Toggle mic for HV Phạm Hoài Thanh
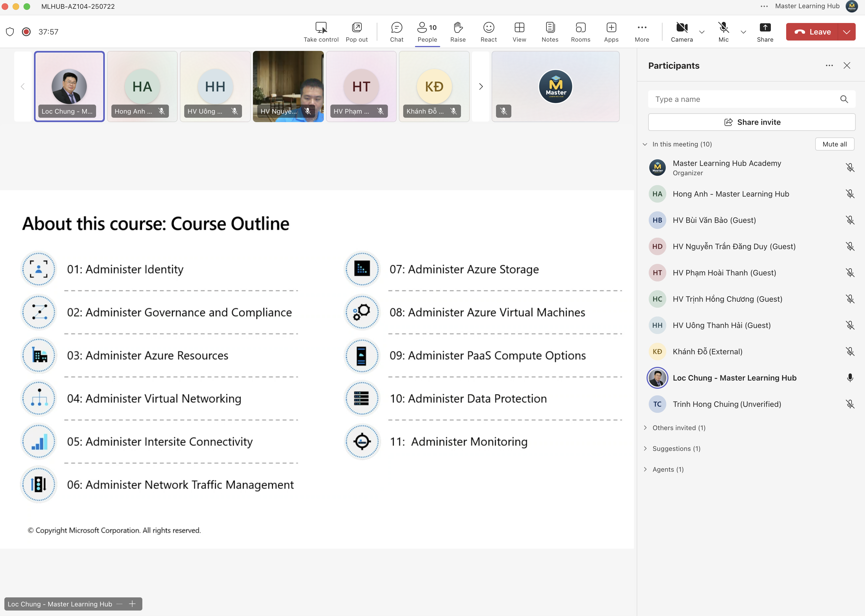The image size is (865, 616). point(850,273)
